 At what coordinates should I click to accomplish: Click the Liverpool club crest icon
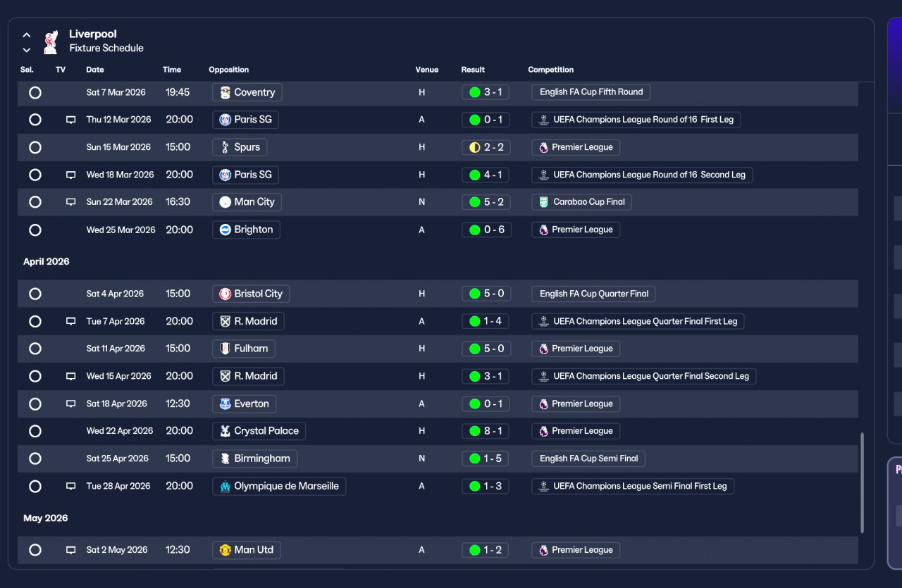pos(50,42)
